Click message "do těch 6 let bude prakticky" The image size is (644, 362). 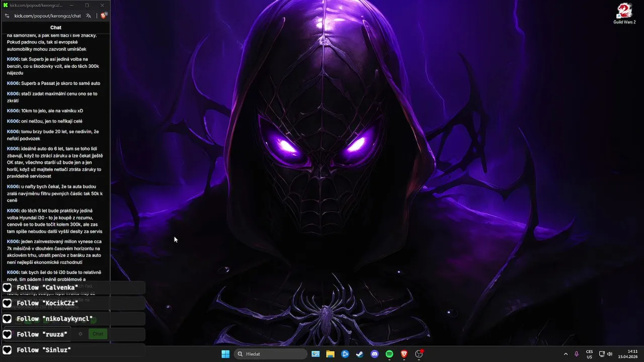coord(55,221)
